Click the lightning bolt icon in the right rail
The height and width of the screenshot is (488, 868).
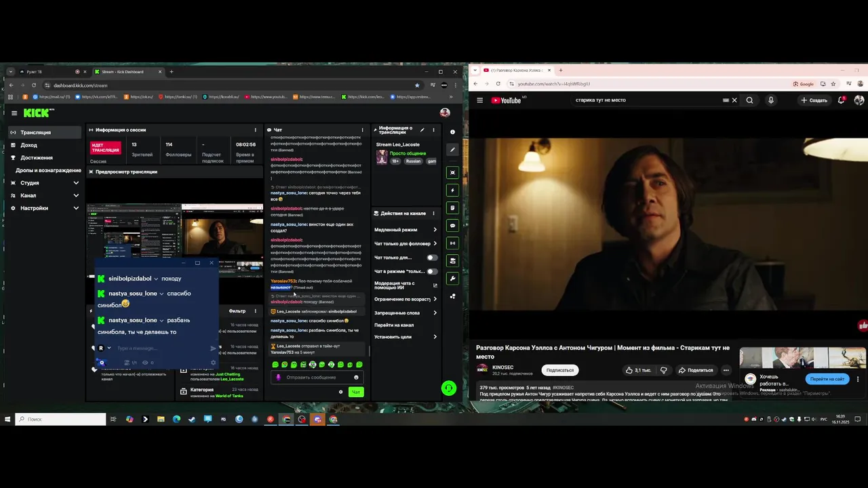point(452,190)
